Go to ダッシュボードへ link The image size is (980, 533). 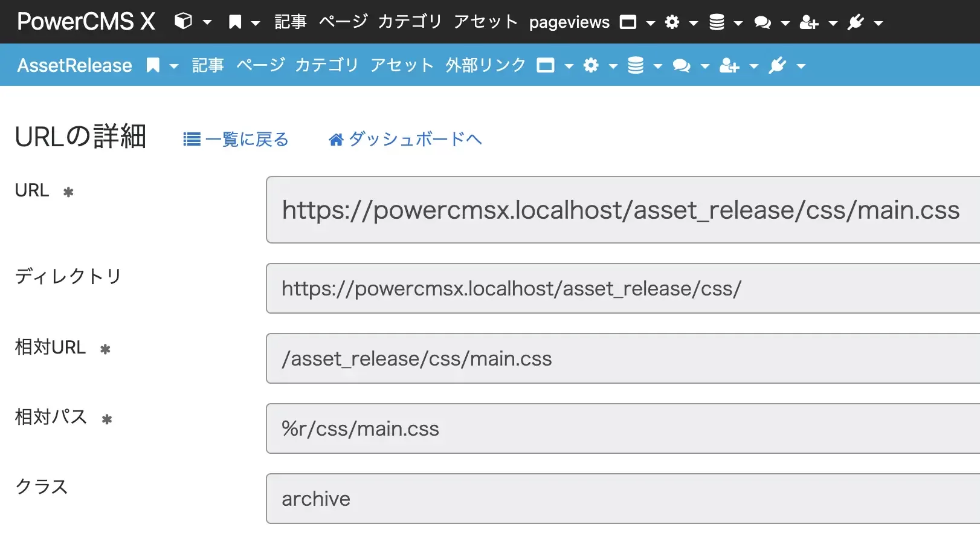pos(405,140)
